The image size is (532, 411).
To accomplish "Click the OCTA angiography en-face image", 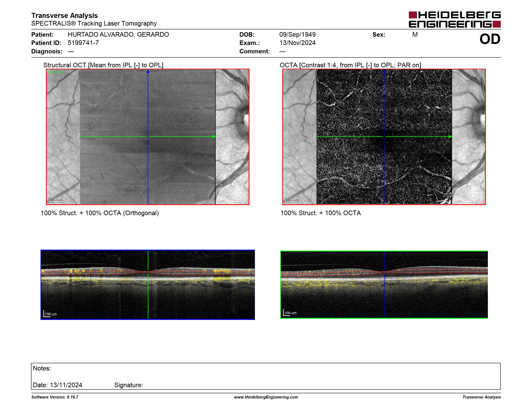I will pos(384,137).
